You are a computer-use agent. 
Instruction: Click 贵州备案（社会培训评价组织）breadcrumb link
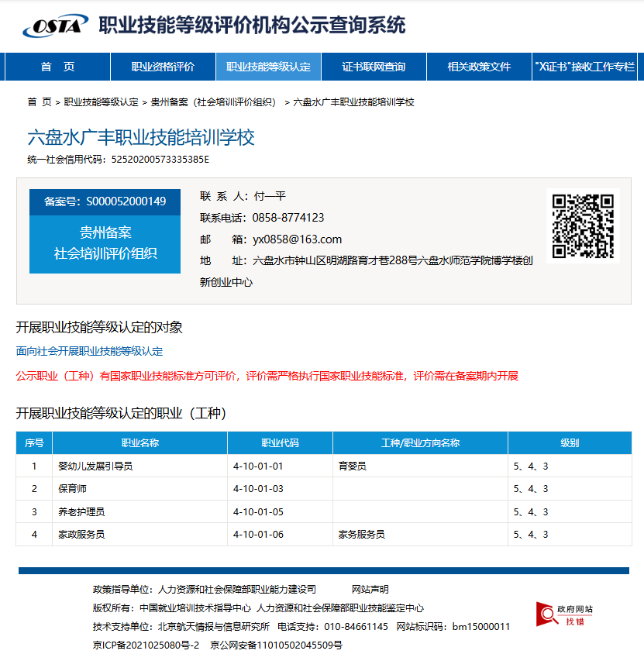click(212, 102)
